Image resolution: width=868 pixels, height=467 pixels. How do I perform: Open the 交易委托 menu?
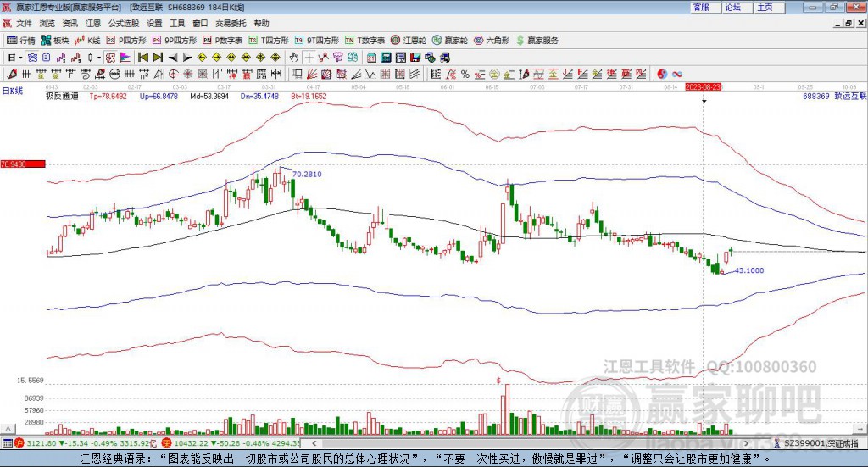click(231, 23)
